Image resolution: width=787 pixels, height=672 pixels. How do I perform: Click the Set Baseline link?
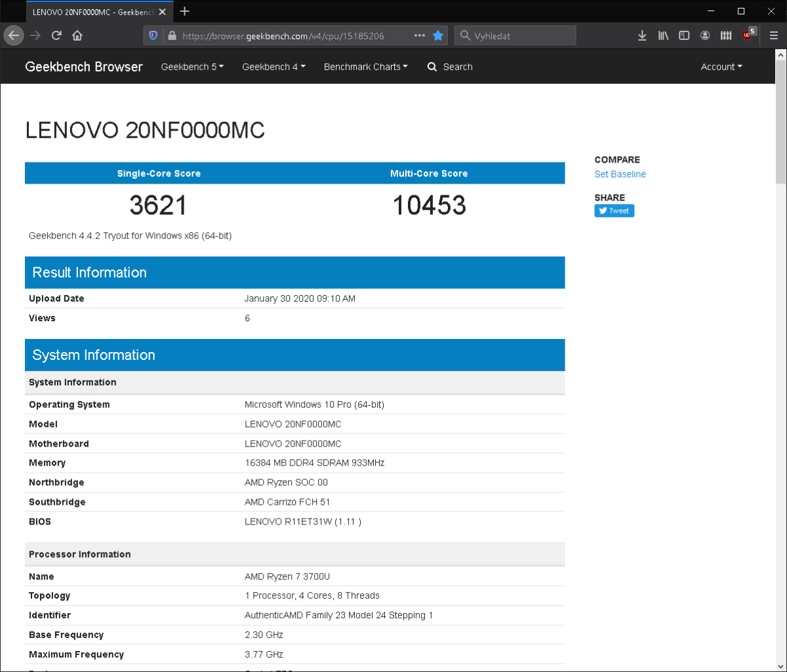620,174
